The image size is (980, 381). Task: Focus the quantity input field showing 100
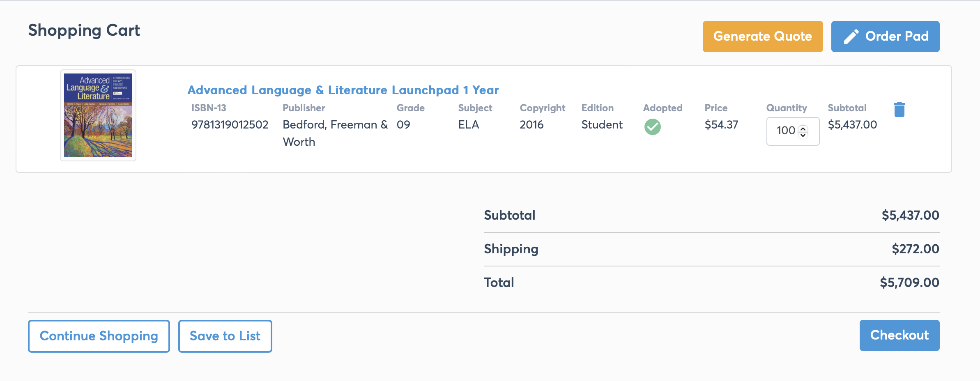click(793, 131)
